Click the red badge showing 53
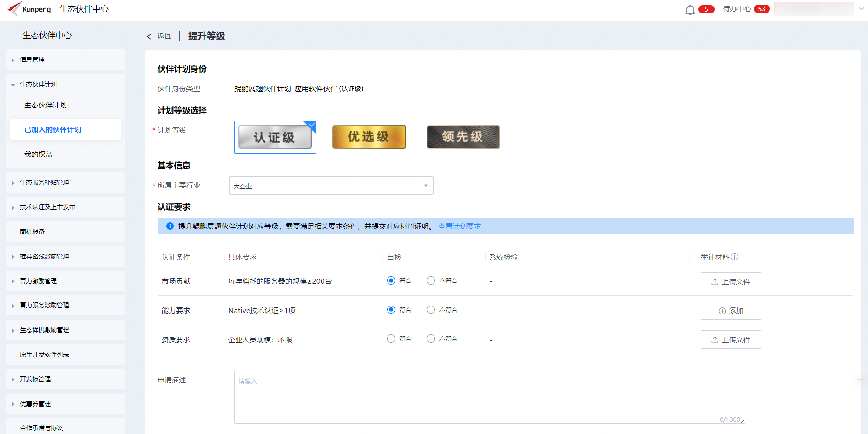This screenshot has width=868, height=434. coord(762,9)
